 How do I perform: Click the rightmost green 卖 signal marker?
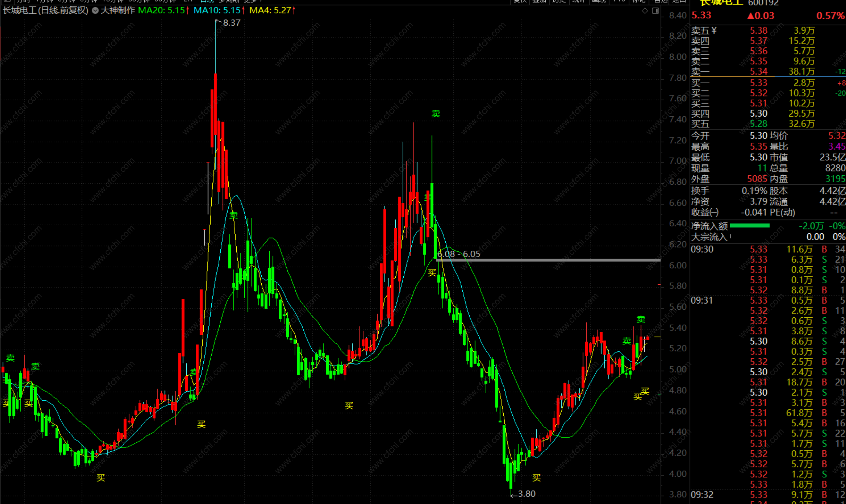pos(641,319)
